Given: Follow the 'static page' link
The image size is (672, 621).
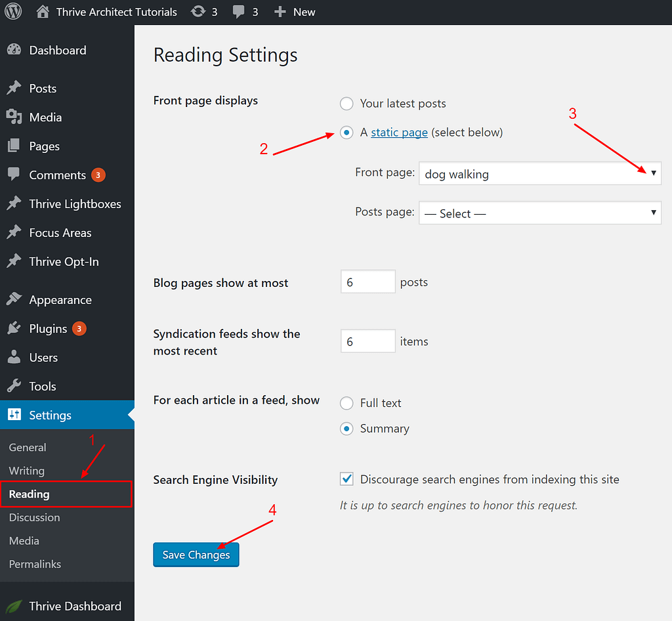Looking at the screenshot, I should (399, 133).
